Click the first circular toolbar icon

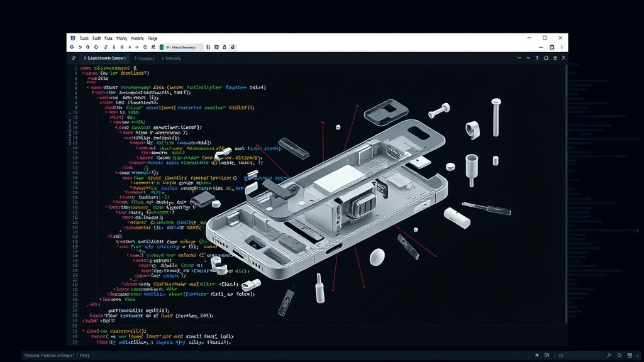point(72,47)
